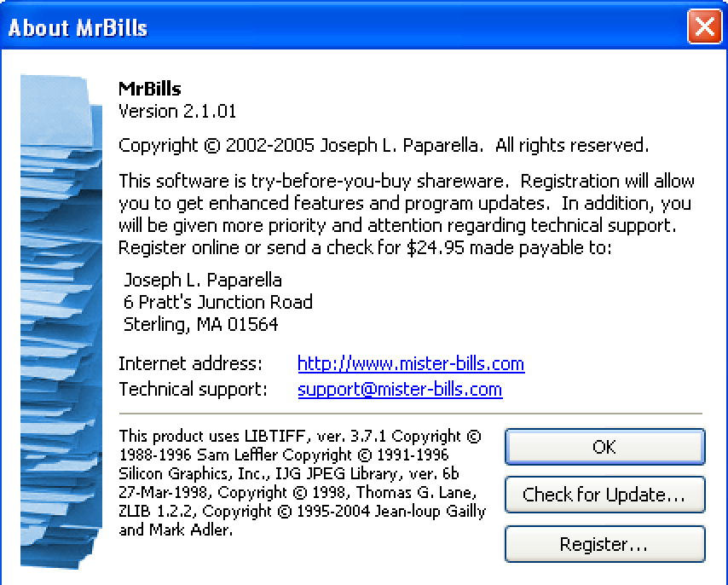Click the stacked file folders image
728x585 pixels.
coord(61,321)
